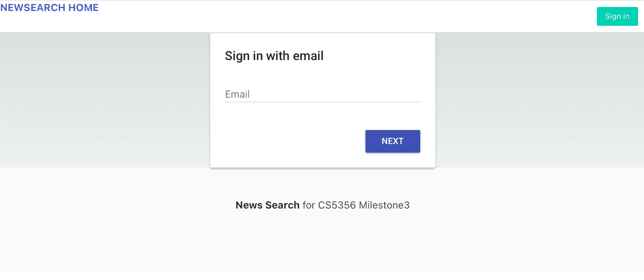This screenshot has width=644, height=280.
Task: Click the 'CS5356' course code in the footer
Action: click(337, 205)
